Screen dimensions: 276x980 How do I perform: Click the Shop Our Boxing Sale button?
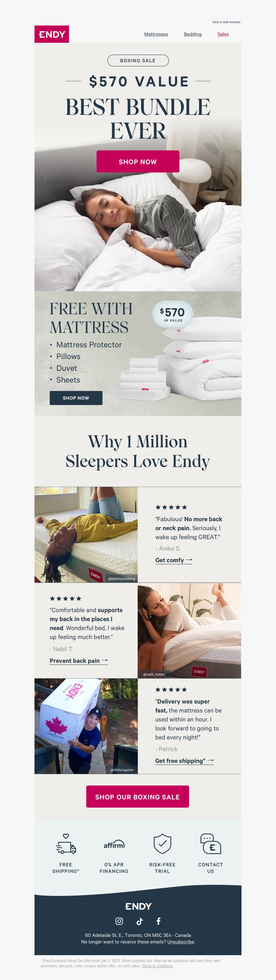(x=137, y=797)
